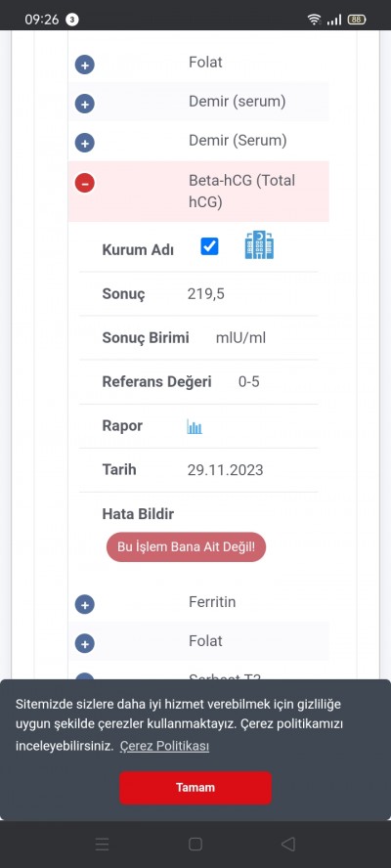This screenshot has width=391, height=868.
Task: Expand the first Folat row above Demir
Action: point(85,65)
